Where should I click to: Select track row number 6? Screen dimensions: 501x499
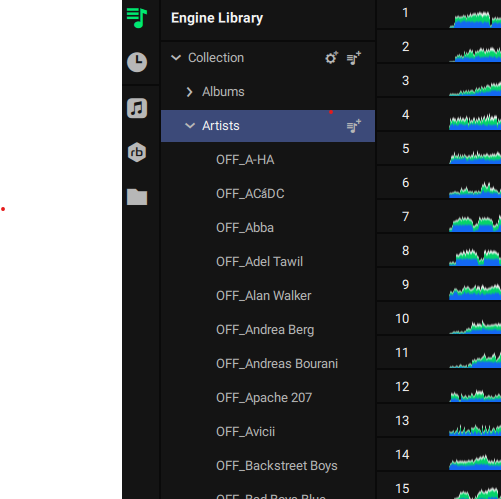point(405,183)
